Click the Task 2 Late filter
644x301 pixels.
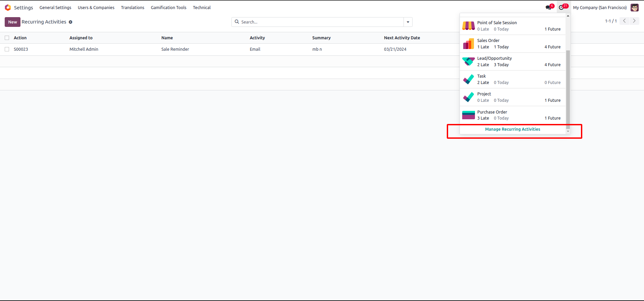pyautogui.click(x=483, y=83)
